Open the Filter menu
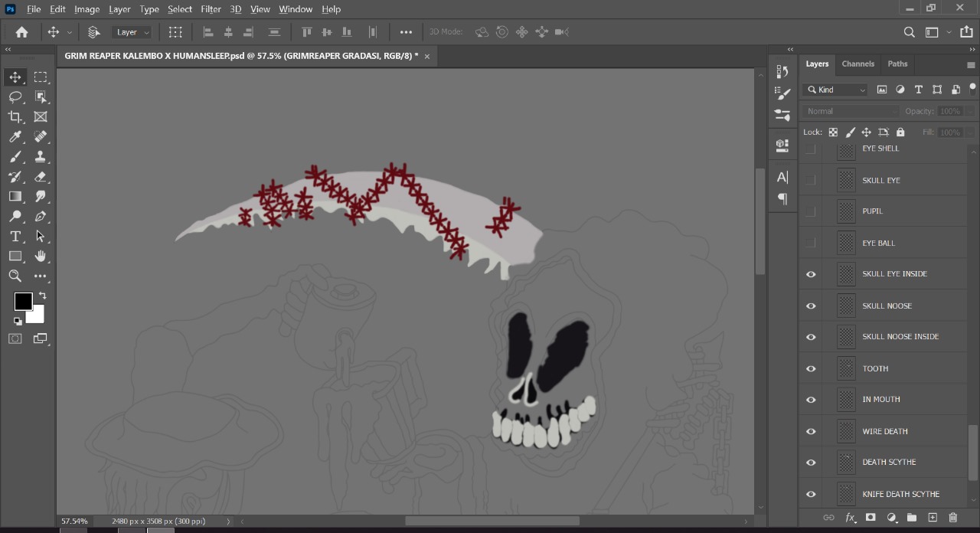 [211, 9]
